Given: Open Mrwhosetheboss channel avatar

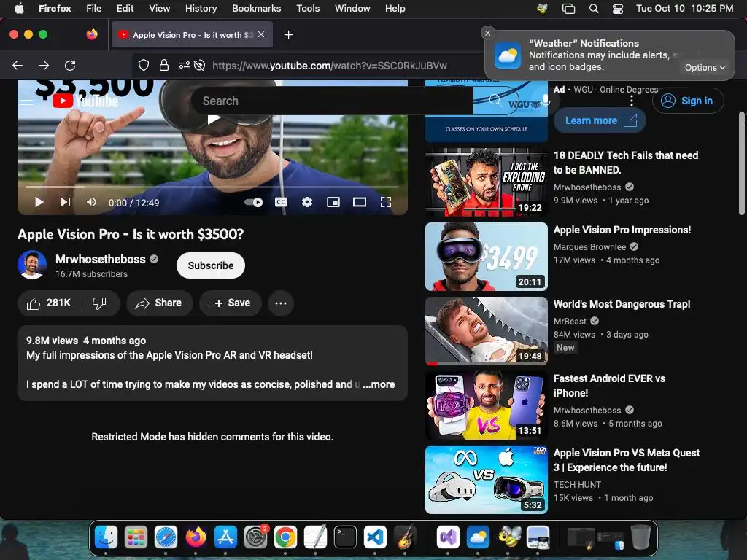Looking at the screenshot, I should click(32, 265).
